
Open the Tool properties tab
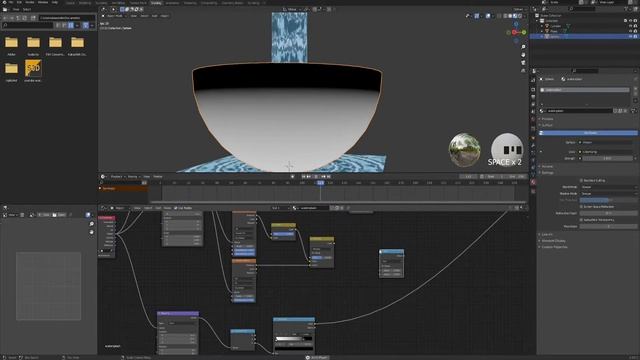click(x=533, y=80)
